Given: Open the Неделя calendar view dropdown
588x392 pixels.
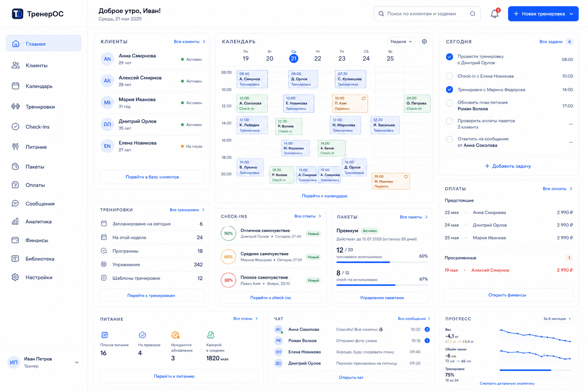Looking at the screenshot, I should click(x=401, y=41).
